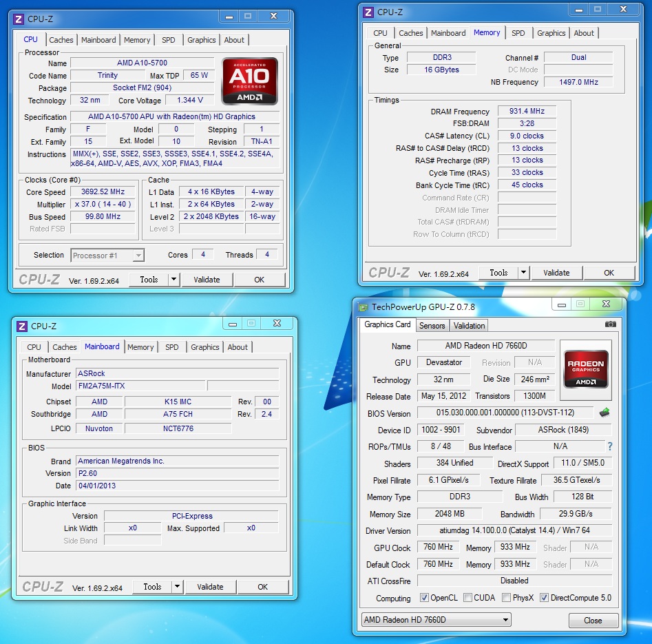Click the Close button in GPU-Z
This screenshot has height=644, width=652.
pos(593,621)
